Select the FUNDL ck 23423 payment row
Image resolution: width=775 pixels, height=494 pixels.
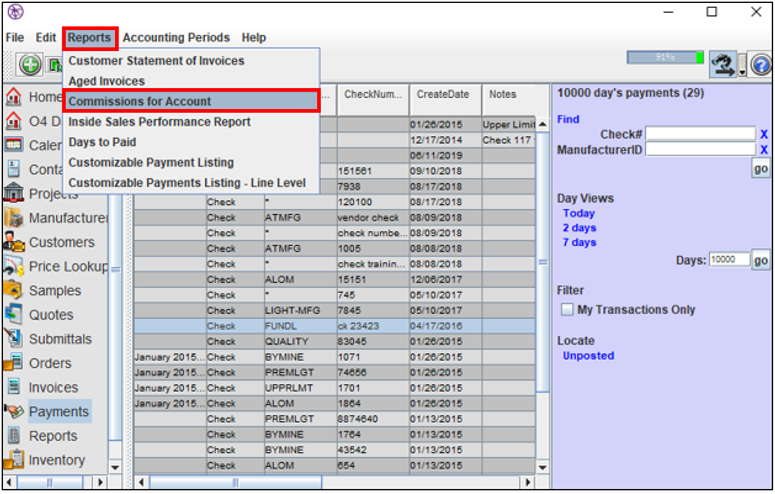335,326
